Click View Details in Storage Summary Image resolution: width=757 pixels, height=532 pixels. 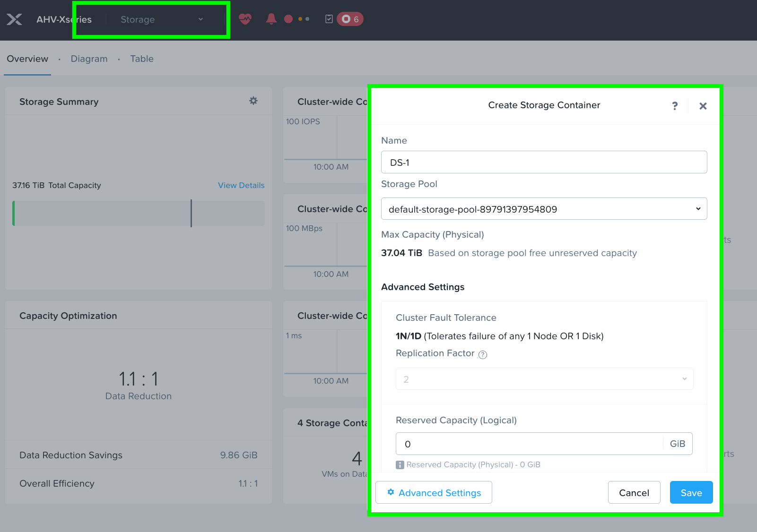[x=241, y=185]
